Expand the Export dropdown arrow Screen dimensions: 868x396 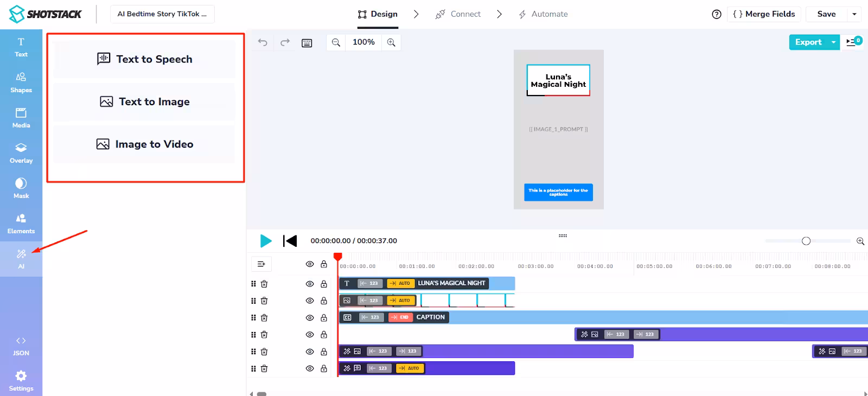[x=834, y=42]
